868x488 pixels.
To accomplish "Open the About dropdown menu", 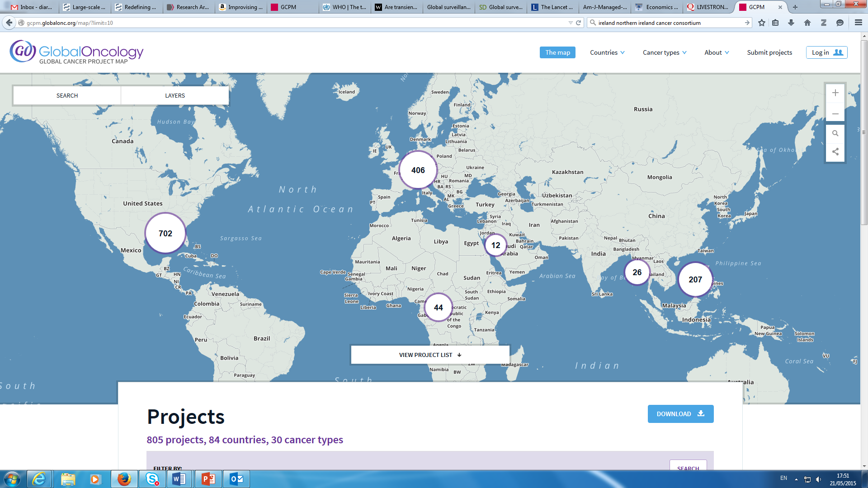I will click(x=717, y=52).
